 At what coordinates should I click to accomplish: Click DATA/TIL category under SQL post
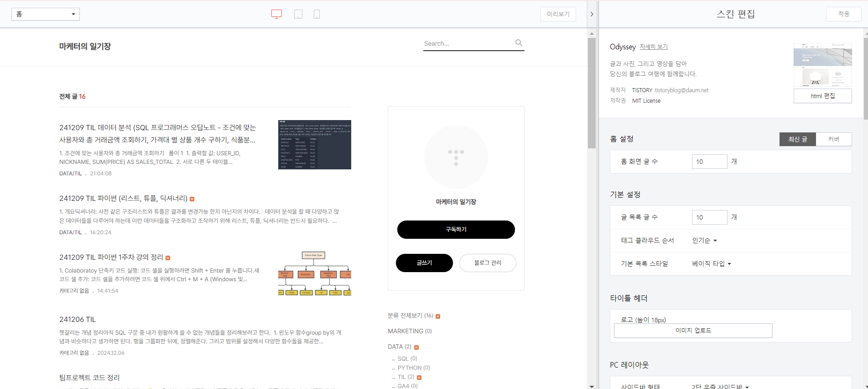[x=70, y=173]
